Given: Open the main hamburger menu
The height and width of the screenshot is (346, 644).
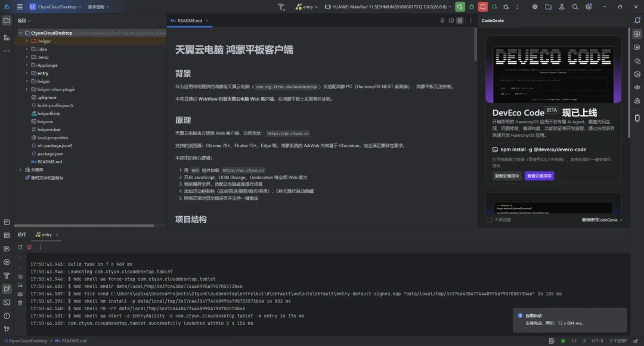Looking at the screenshot, I should click(20, 7).
